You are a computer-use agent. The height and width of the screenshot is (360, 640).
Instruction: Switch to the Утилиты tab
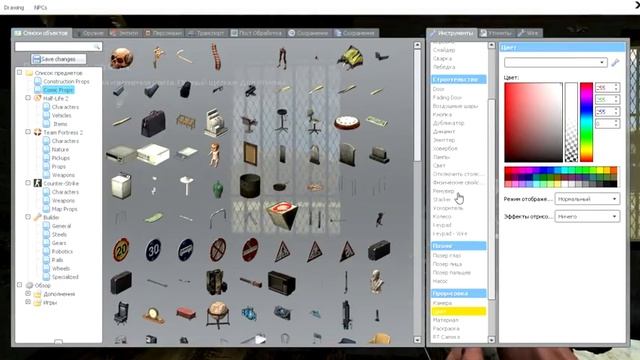[496, 33]
